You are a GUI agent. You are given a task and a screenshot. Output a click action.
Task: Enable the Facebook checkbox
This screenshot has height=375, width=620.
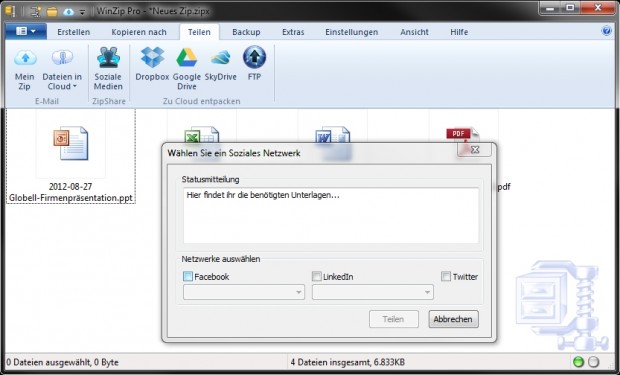tap(188, 276)
